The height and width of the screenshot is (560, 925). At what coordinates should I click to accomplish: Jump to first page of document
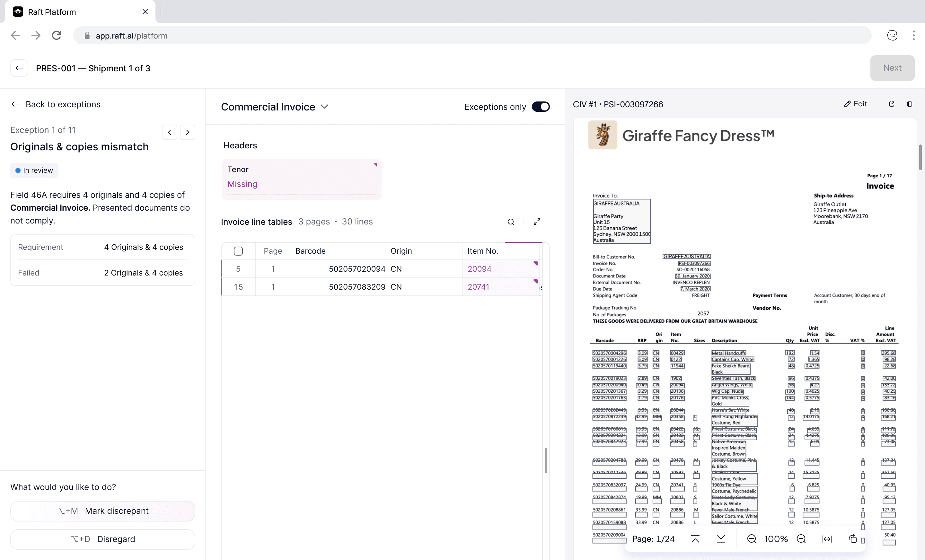(x=695, y=539)
